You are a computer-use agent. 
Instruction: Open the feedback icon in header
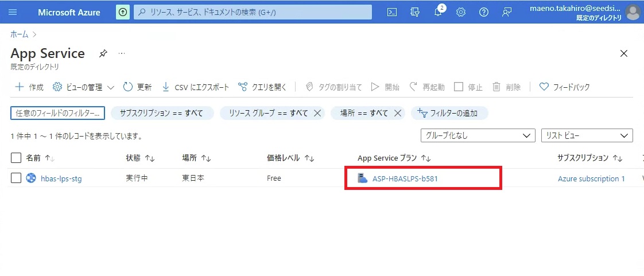507,12
